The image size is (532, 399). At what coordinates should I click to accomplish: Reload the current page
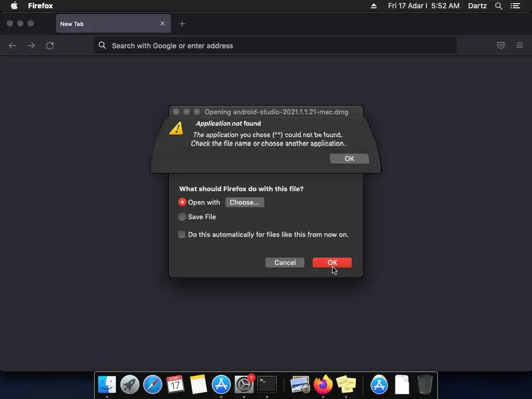[50, 46]
